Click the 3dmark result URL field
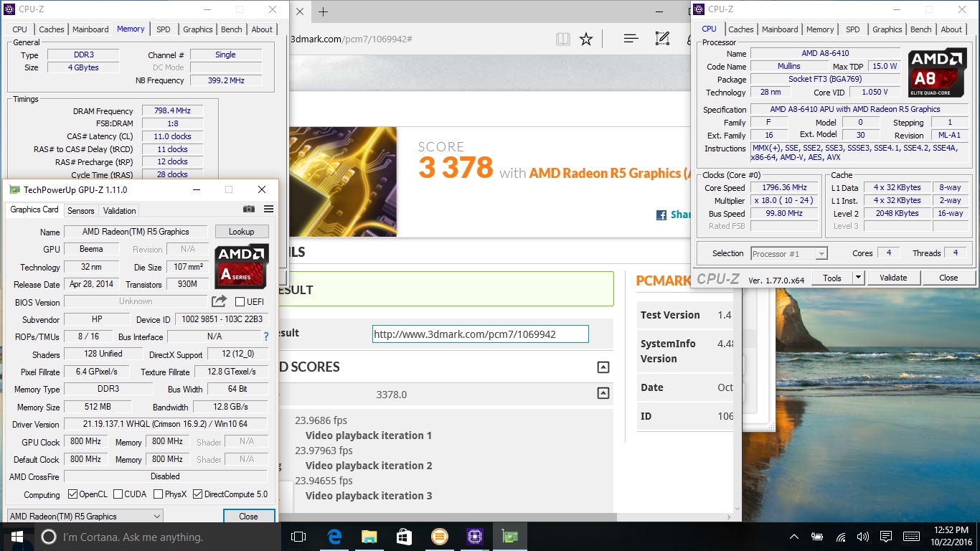This screenshot has height=551, width=980. (x=480, y=334)
